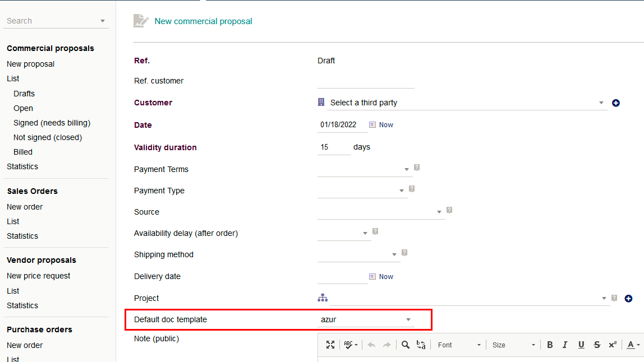
Task: Open Not signed (closed) proposals
Action: coord(48,137)
